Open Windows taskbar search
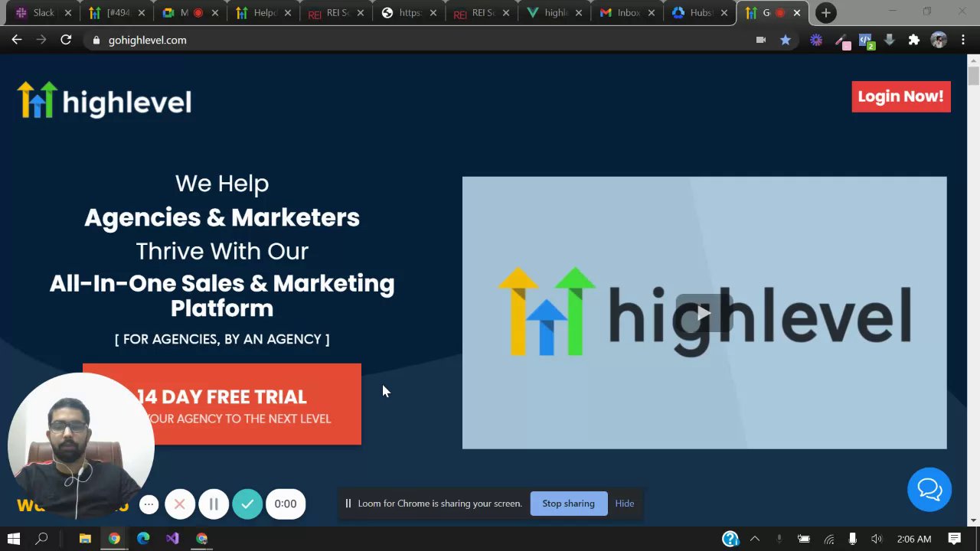 coord(42,539)
